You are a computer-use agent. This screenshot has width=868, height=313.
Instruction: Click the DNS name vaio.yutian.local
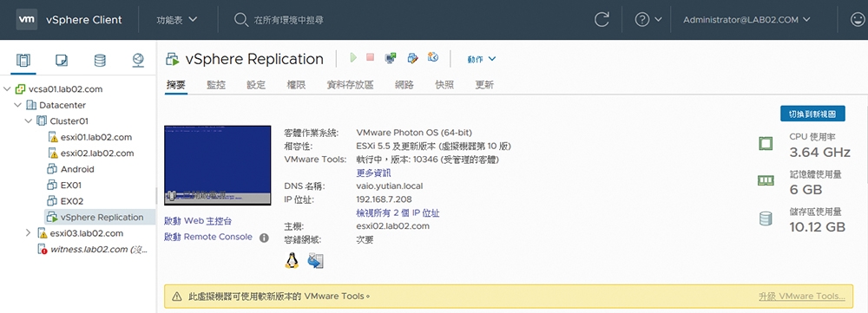(x=389, y=186)
